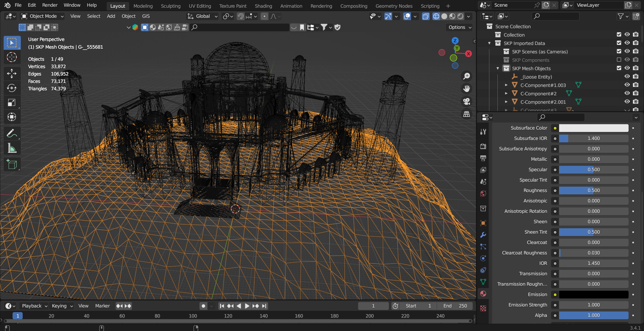This screenshot has height=331, width=644.
Task: Activate the Cursor tool
Action: [x=12, y=57]
